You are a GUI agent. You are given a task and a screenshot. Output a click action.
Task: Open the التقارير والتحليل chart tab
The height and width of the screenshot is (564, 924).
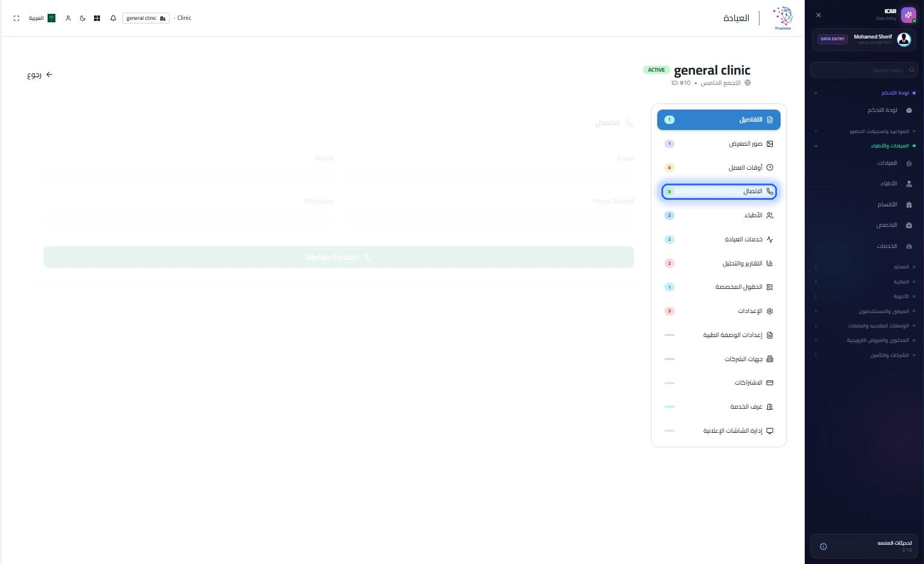[719, 263]
